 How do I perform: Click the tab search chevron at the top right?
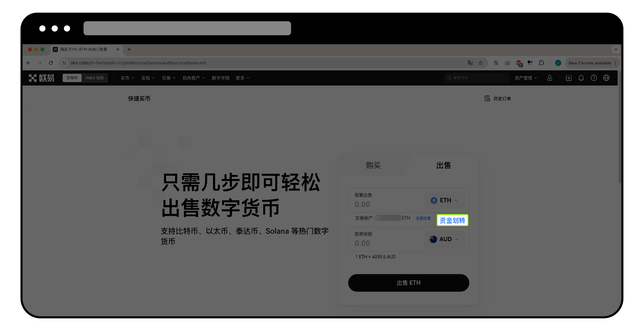(616, 49)
